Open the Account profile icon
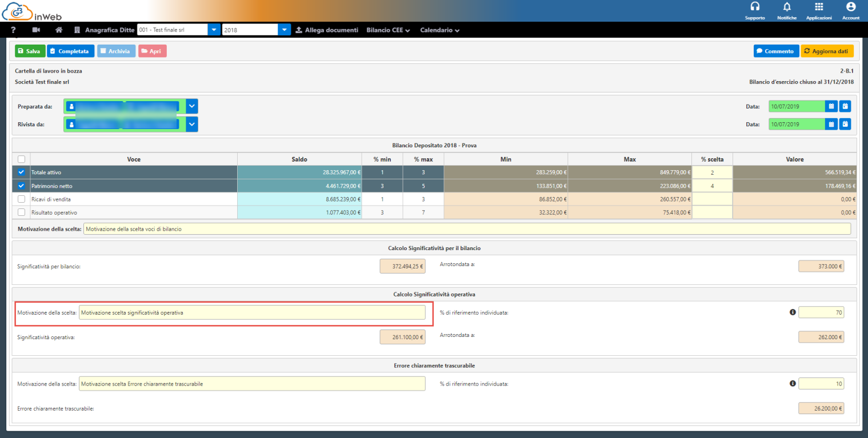 [851, 7]
